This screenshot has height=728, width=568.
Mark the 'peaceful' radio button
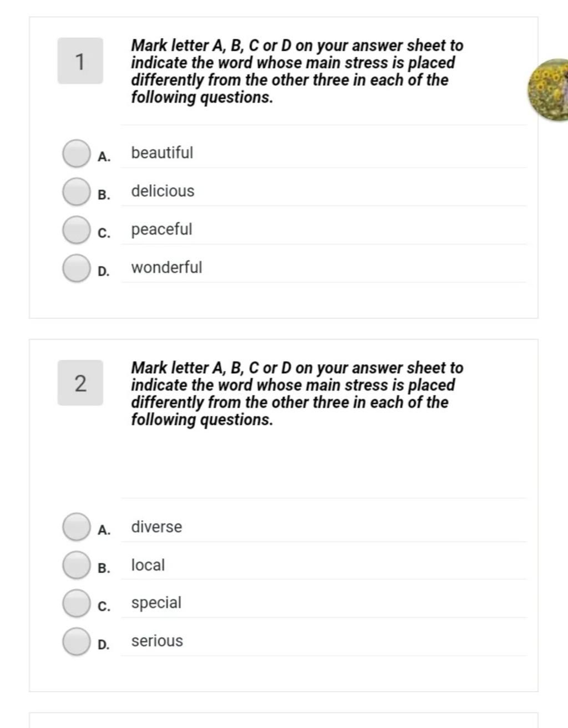[76, 230]
